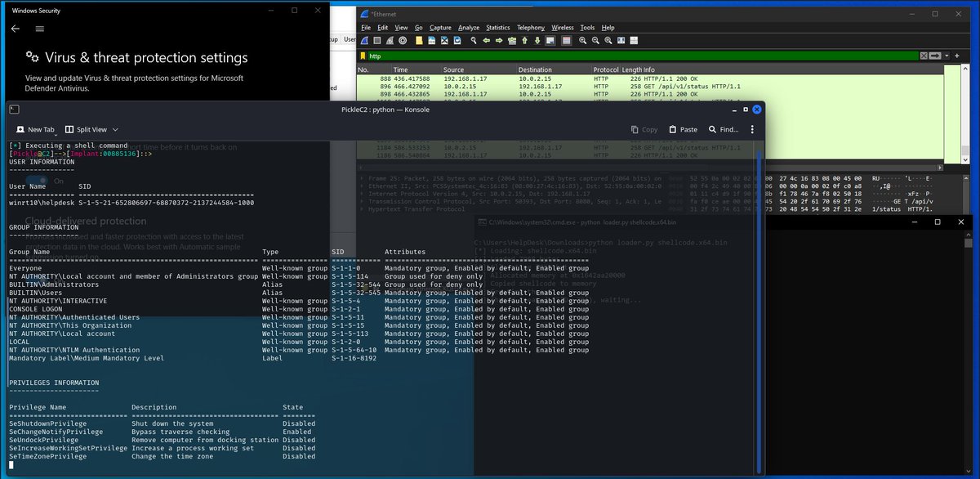The height and width of the screenshot is (479, 980).
Task: Start capturing packets with Wireshark shark fin
Action: point(364,40)
